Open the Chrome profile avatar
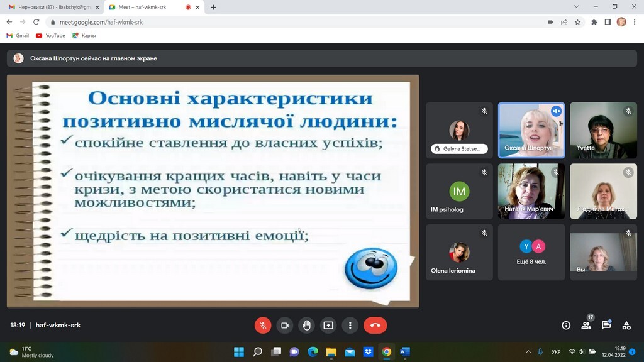This screenshot has width=644, height=362. (621, 22)
